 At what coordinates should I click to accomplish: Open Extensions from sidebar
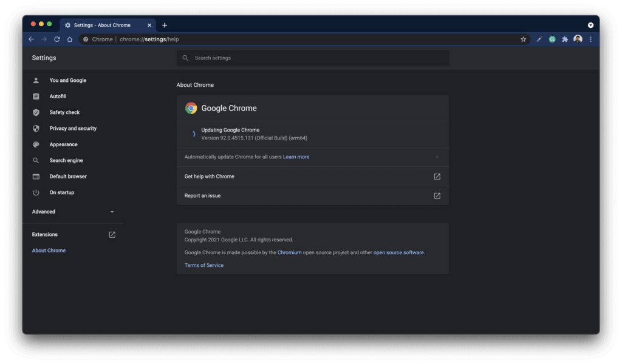point(45,235)
